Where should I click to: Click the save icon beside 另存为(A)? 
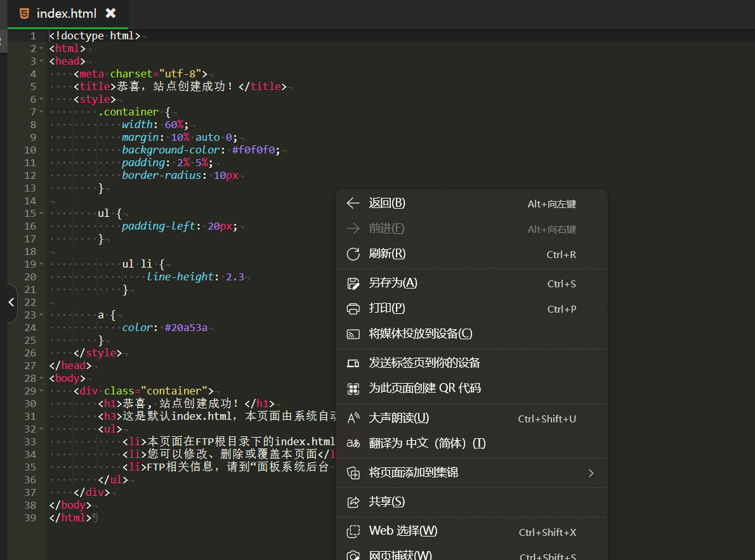click(353, 283)
